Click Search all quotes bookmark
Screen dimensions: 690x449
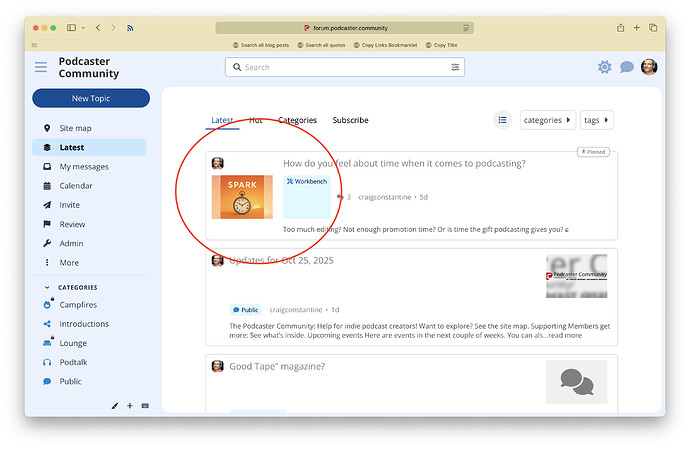(x=321, y=45)
